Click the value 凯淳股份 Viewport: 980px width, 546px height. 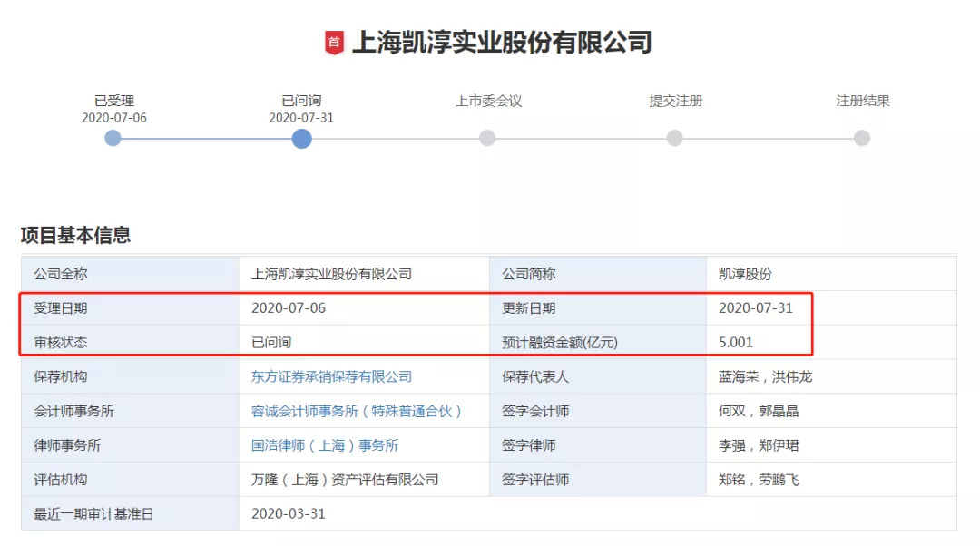[745, 274]
